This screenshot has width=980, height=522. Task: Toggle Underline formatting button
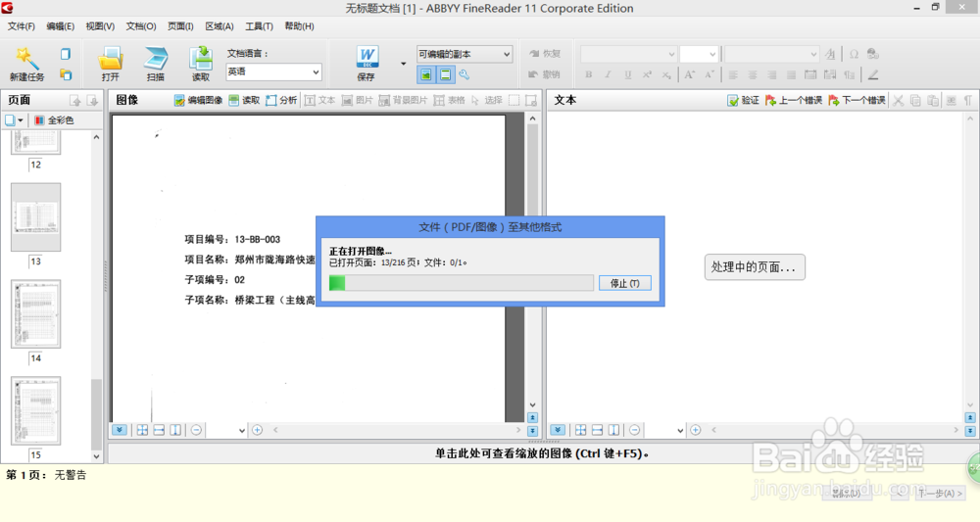627,74
